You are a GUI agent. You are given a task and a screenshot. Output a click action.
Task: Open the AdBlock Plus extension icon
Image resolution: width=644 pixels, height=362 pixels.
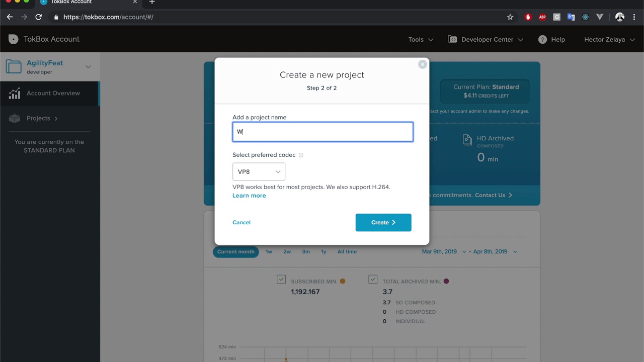[542, 17]
